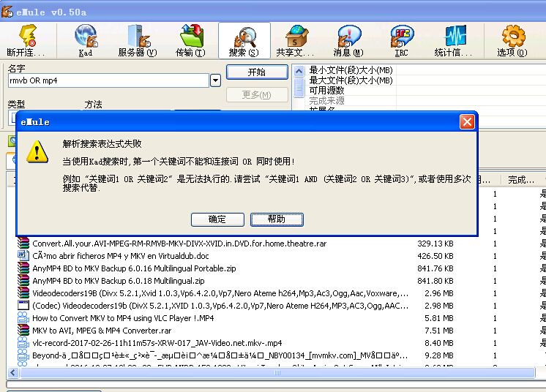
Task: Close the eMule error dialog with the X
Action: tap(467, 121)
